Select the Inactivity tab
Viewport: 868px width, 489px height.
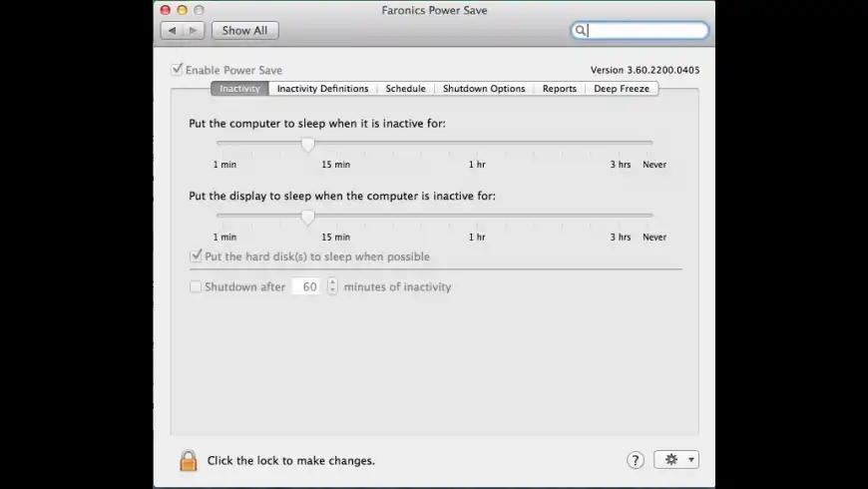[x=239, y=89]
